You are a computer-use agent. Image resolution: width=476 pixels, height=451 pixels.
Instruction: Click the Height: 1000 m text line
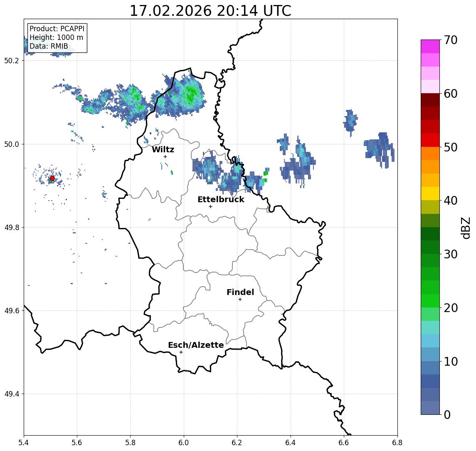tap(56, 37)
